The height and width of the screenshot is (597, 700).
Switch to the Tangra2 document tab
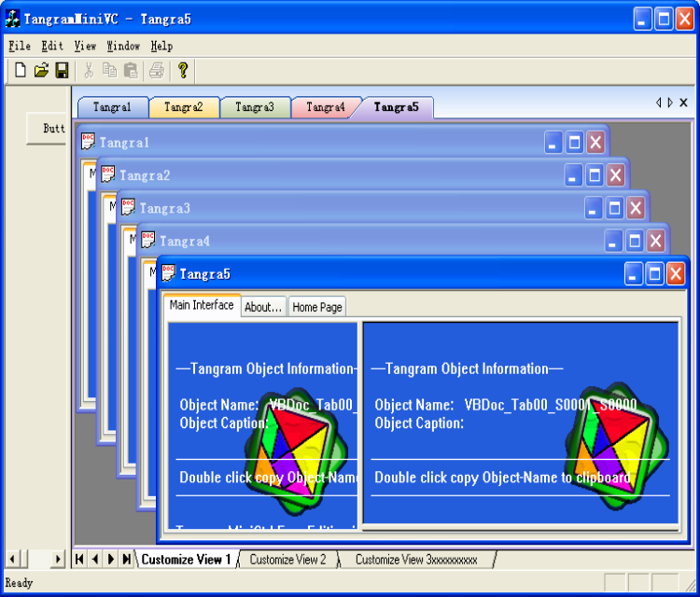[184, 107]
